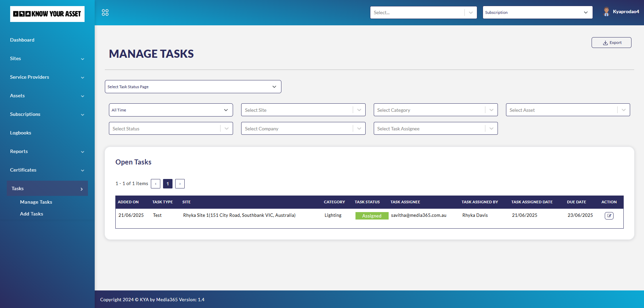Click the Know Your Asset logo

click(47, 14)
